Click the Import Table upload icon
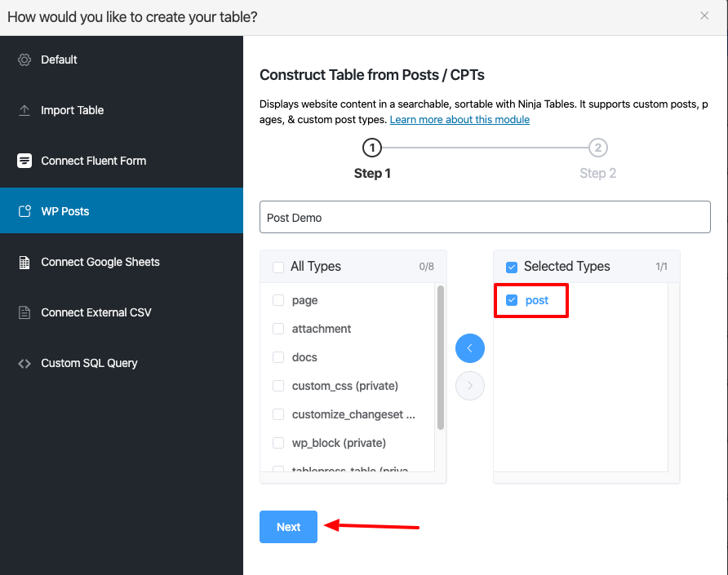Viewport: 728px width, 575px height. (24, 110)
